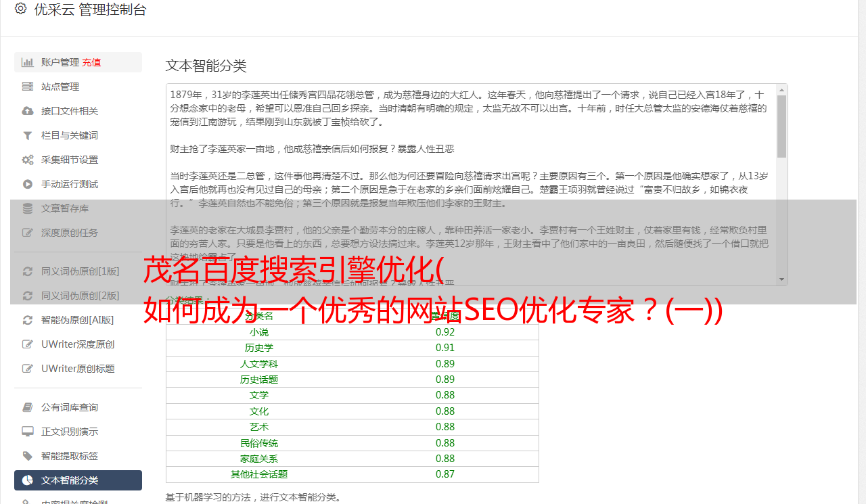Viewport: 866px width, 504px height.
Task: Select the 历史话题 category cell
Action: coord(259,380)
